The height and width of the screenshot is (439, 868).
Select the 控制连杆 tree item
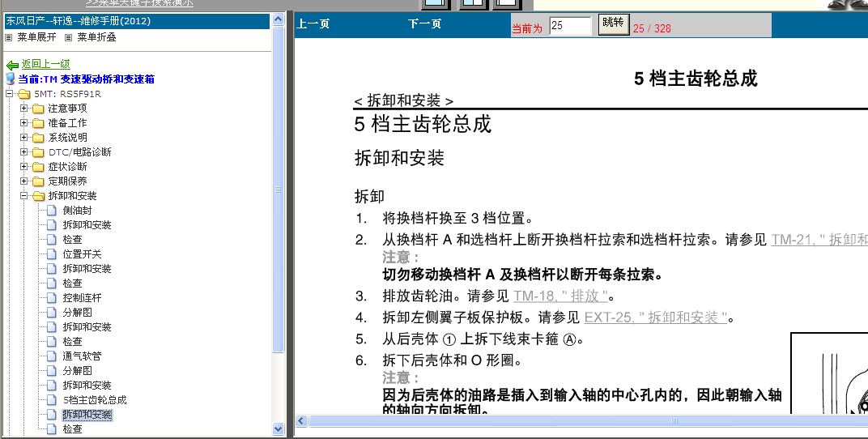pyautogui.click(x=82, y=298)
